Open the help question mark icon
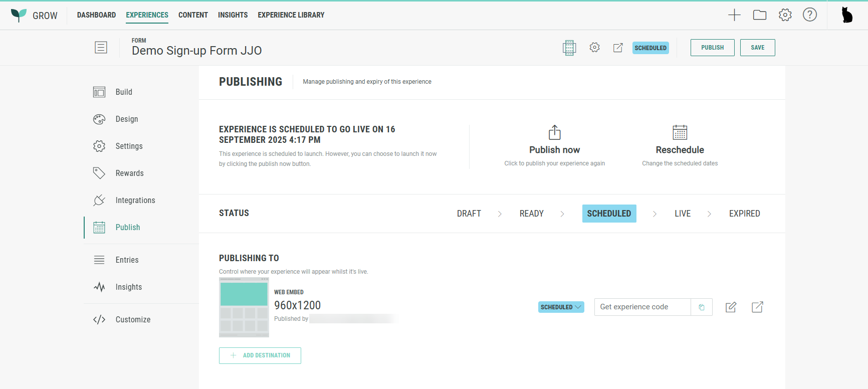Viewport: 868px width, 389px height. click(810, 15)
